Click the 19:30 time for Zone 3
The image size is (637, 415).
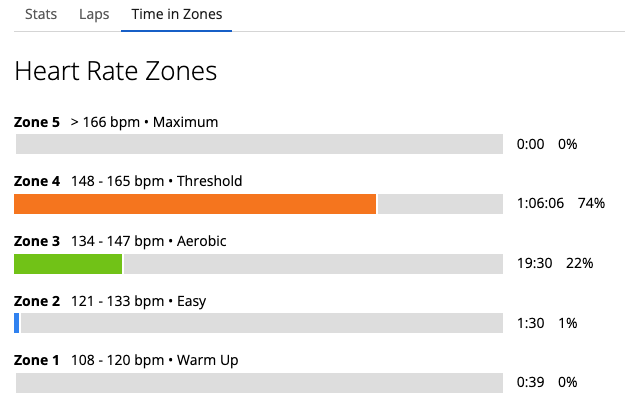(535, 263)
